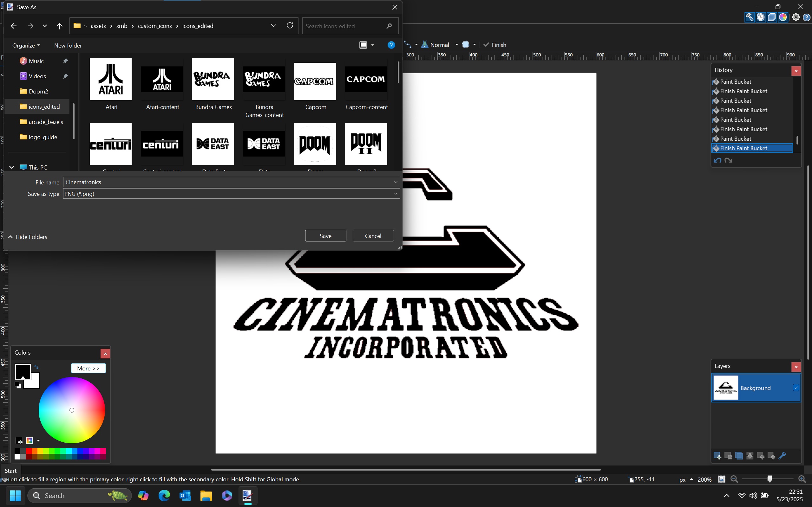Click the More >> button in Colors panel

[88, 368]
